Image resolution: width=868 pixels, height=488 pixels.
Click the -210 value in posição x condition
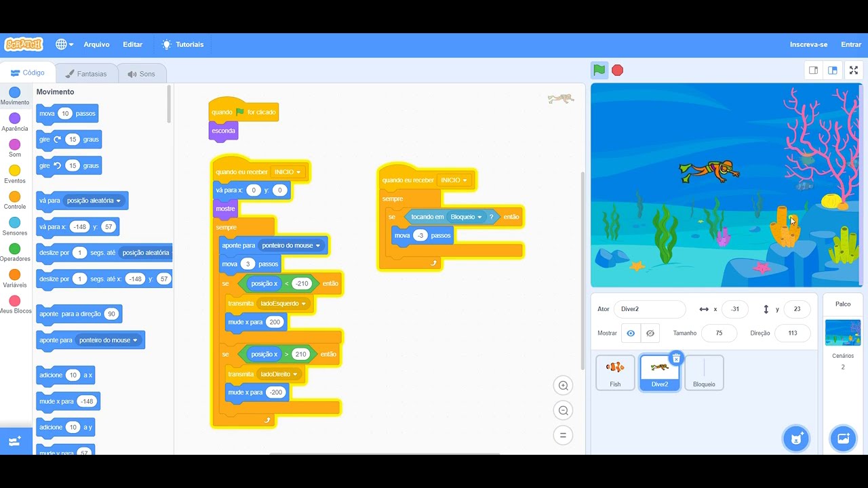click(x=302, y=283)
